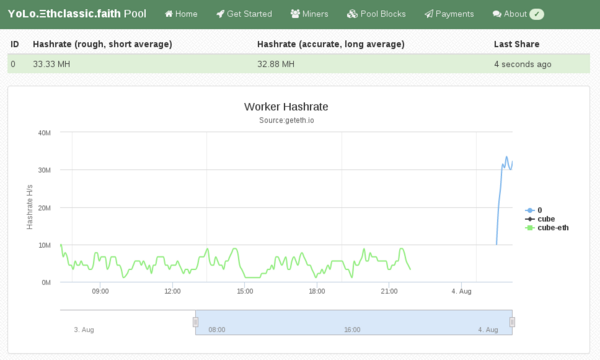Image resolution: width=600 pixels, height=360 pixels.
Task: Toggle the 'cube' series in legend
Action: tap(540, 219)
